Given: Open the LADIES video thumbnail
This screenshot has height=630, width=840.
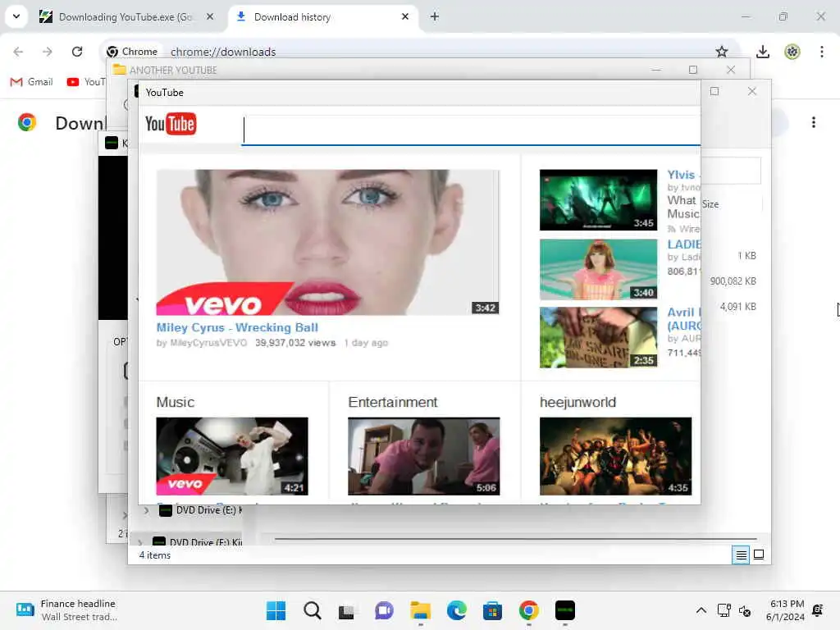Looking at the screenshot, I should coord(598,269).
